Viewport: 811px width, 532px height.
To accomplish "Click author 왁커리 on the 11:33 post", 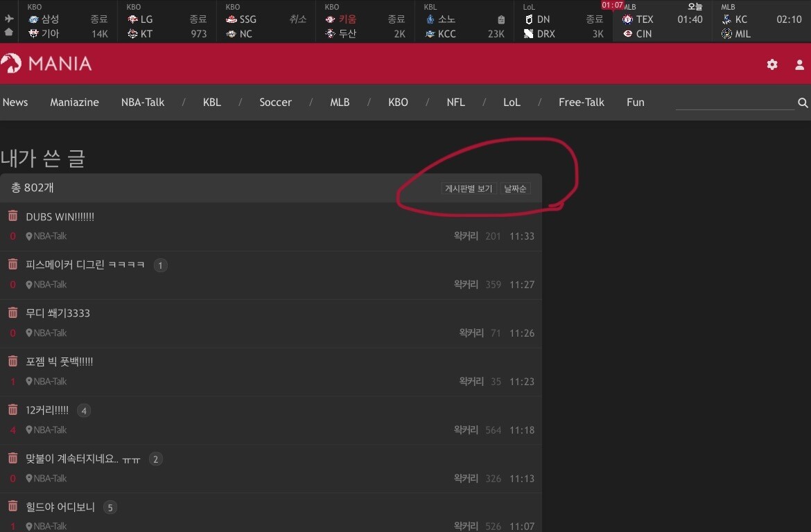I will click(466, 236).
